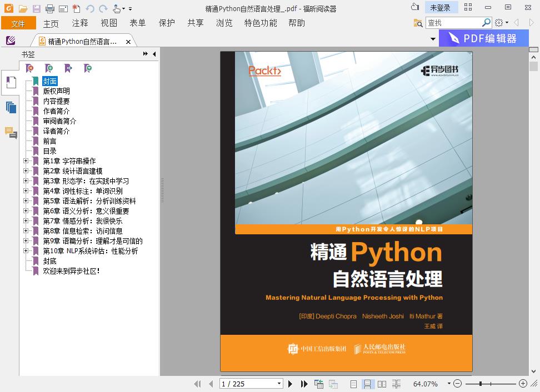Image resolution: width=540 pixels, height=392 pixels.
Task: Open a file with the folder icon
Action: point(23,8)
